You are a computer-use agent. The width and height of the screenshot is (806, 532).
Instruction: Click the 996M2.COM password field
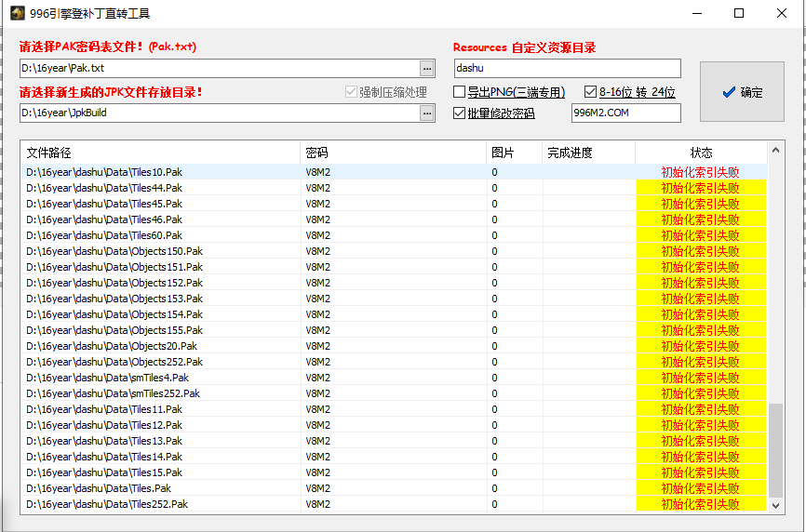click(x=625, y=113)
